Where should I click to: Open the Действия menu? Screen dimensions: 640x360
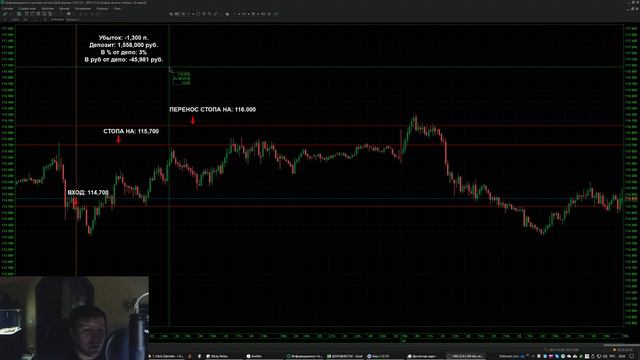pyautogui.click(x=47, y=8)
